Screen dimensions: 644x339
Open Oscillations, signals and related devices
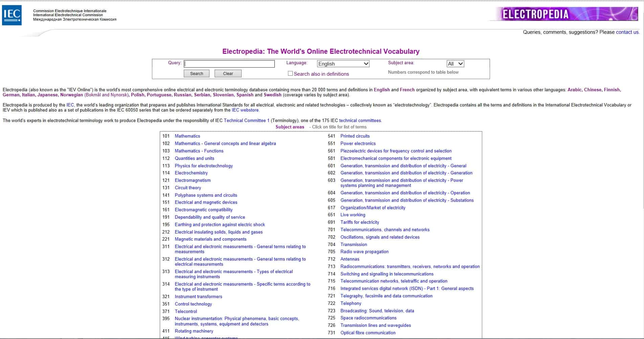pos(380,237)
